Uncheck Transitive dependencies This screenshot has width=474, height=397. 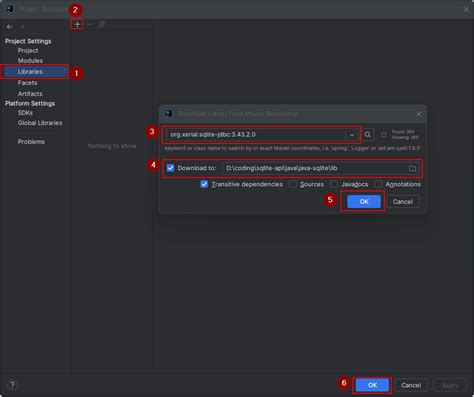pos(204,184)
